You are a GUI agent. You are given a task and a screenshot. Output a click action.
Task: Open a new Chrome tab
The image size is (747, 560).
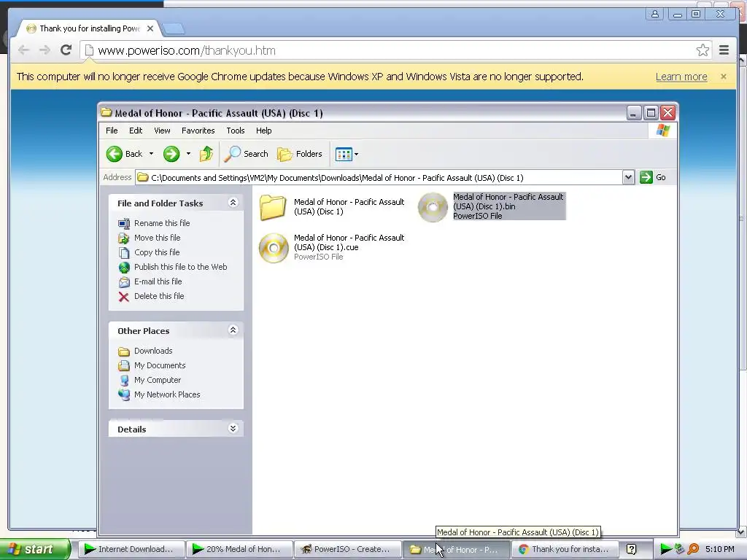(x=173, y=28)
